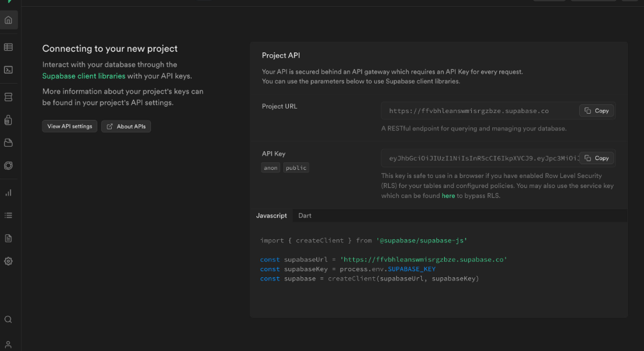Click the search icon in sidebar
644x351 pixels.
pos(8,319)
